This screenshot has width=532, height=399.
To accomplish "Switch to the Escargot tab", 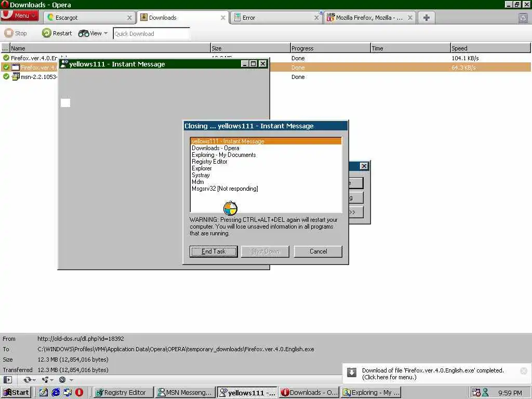I will [90, 18].
